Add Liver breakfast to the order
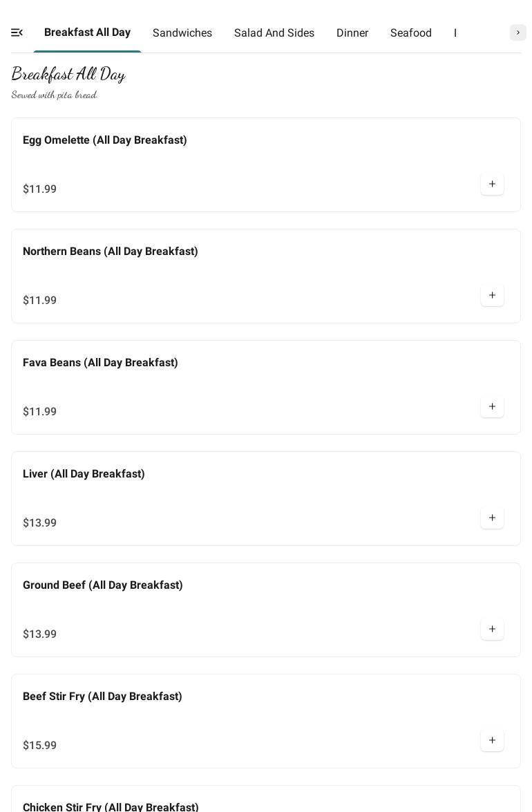Viewport: 532px width, 812px height. (492, 518)
